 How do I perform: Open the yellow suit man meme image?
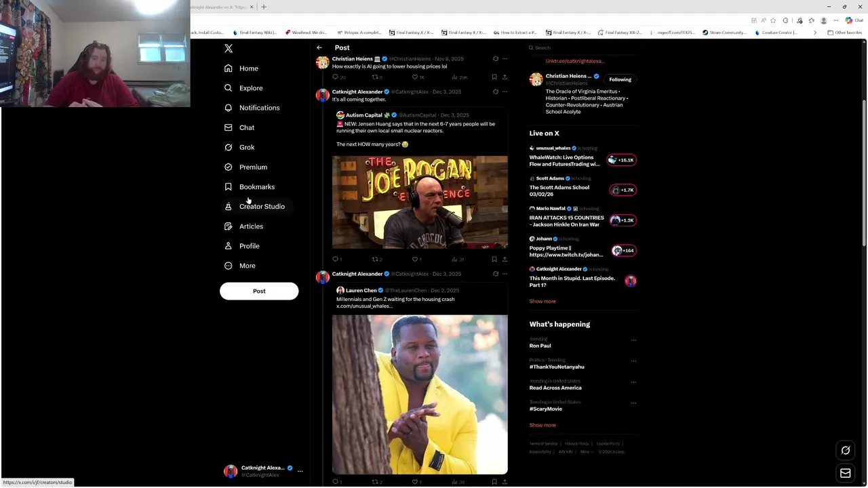pyautogui.click(x=420, y=394)
